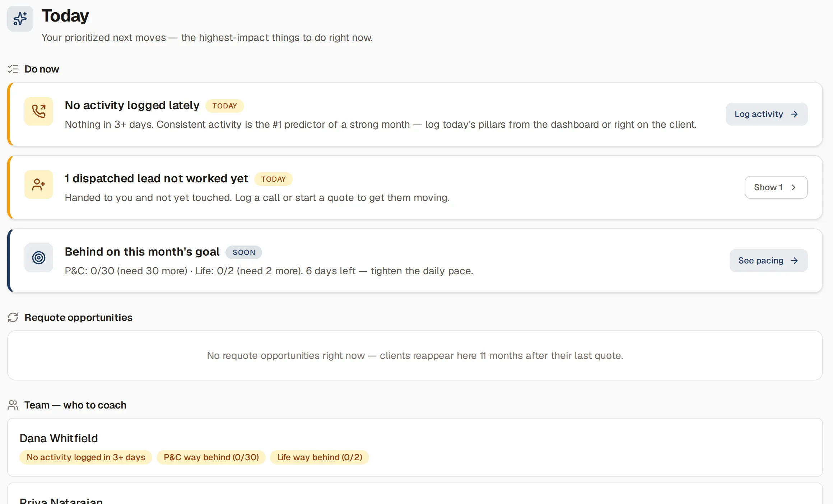Click the TODAY badge on No activity card
Screen dimensions: 833x504
coord(225,106)
